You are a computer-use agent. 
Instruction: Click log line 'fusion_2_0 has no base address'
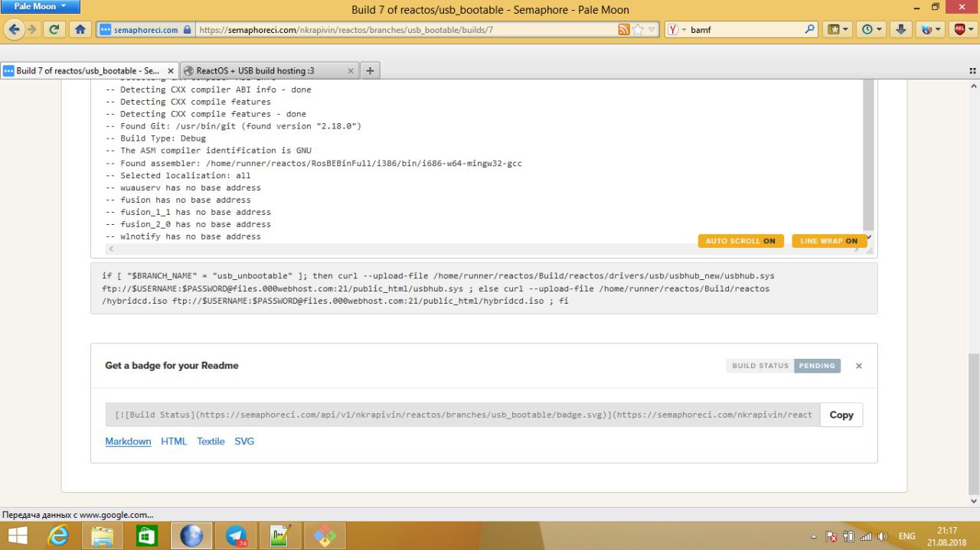188,224
